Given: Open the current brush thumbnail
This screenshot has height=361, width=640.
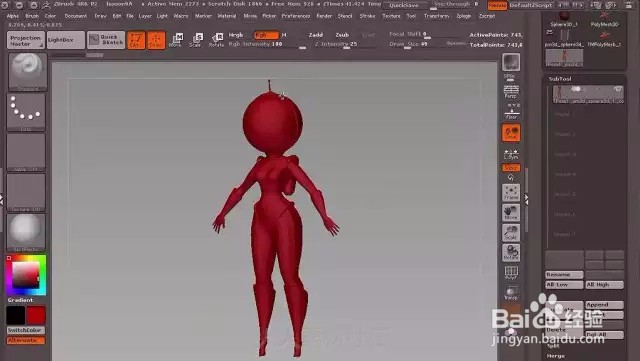Looking at the screenshot, I should 27,72.
